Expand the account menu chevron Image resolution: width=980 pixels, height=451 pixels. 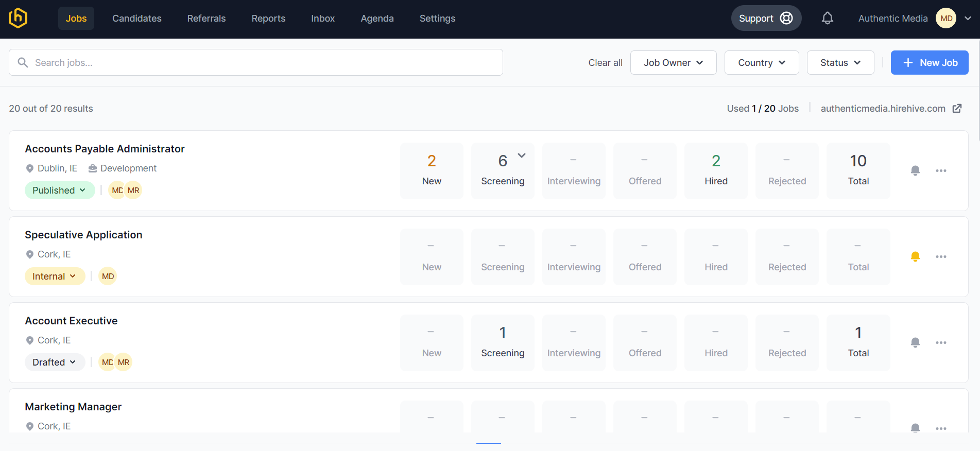[968, 19]
